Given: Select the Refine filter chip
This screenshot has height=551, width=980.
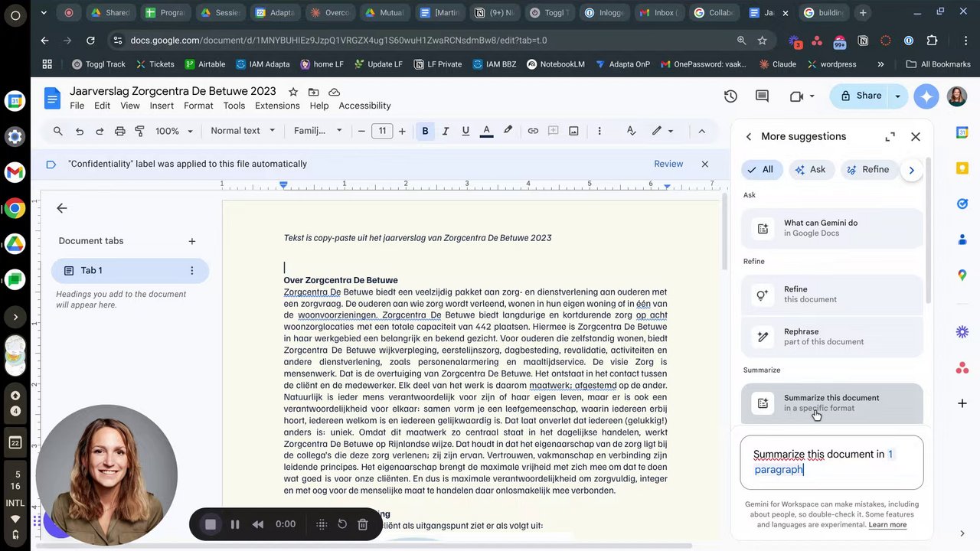Looking at the screenshot, I should (868, 170).
